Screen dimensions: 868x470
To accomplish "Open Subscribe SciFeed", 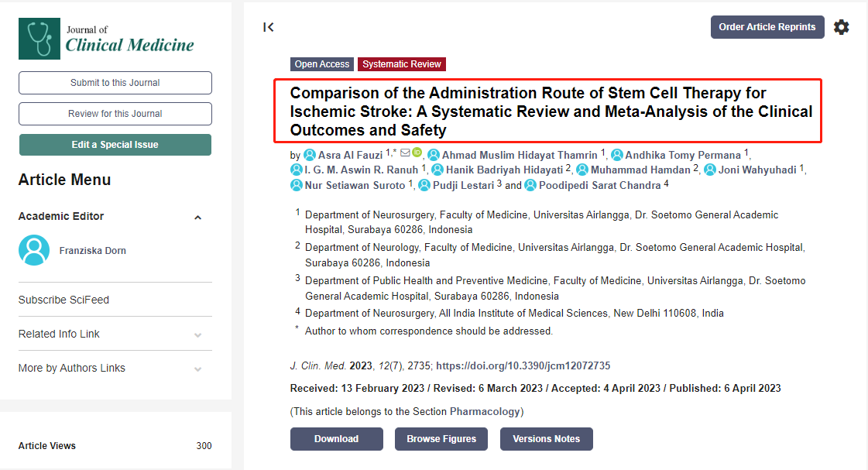I will [63, 300].
